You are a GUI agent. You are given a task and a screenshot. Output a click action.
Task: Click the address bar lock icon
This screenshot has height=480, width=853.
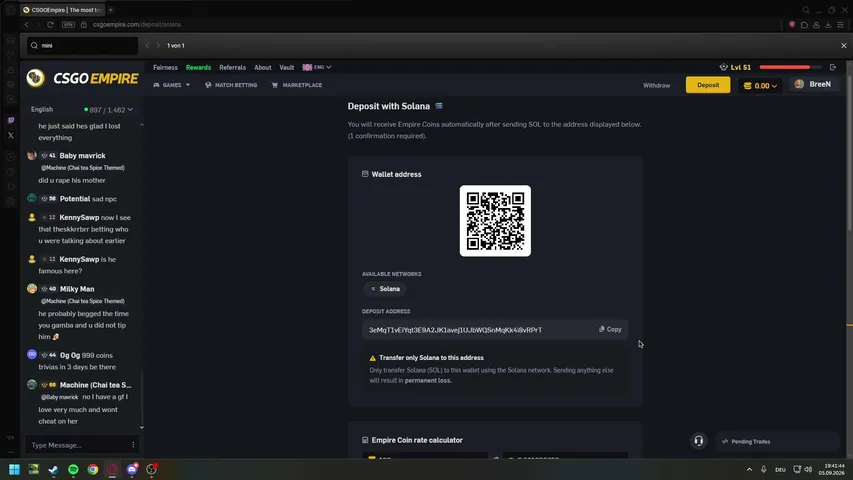click(84, 24)
